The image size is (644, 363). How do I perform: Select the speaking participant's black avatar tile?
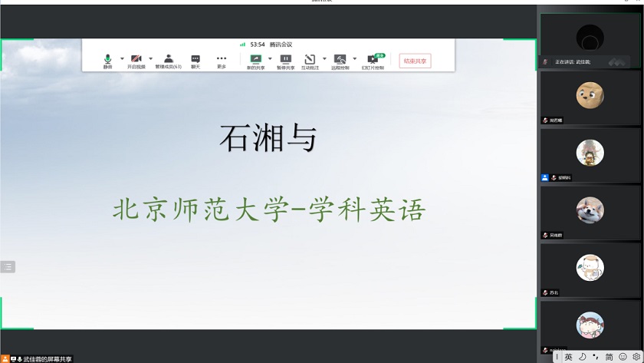(590, 38)
